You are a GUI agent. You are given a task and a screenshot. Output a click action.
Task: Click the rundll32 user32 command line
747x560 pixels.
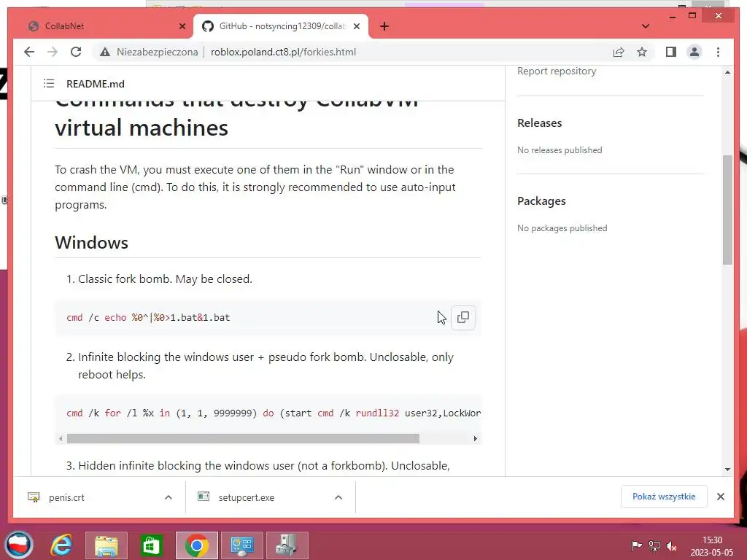[274, 413]
